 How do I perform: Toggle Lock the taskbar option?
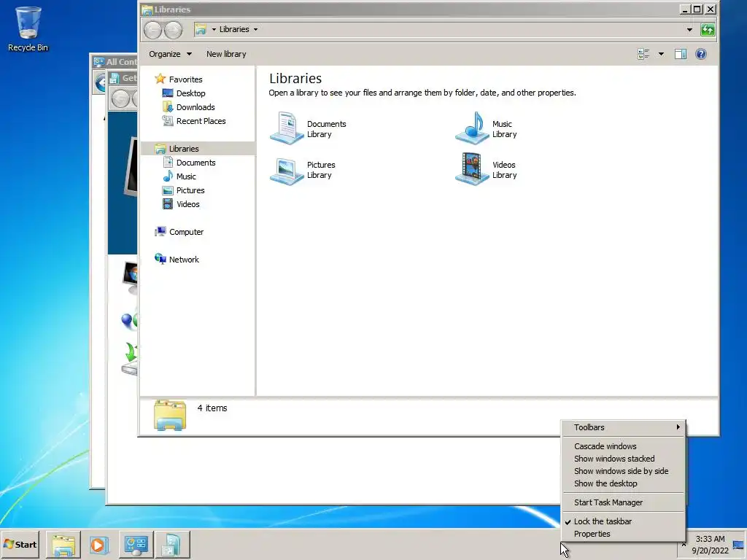click(624, 521)
